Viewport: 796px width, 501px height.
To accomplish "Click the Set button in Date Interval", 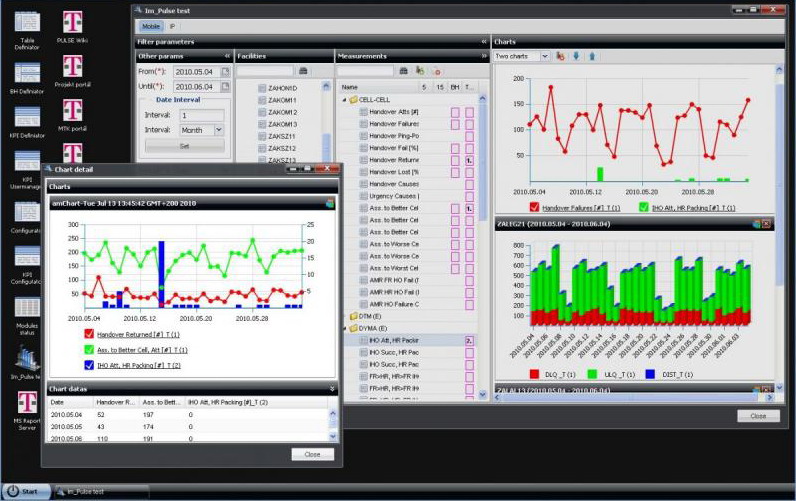I will 184,146.
